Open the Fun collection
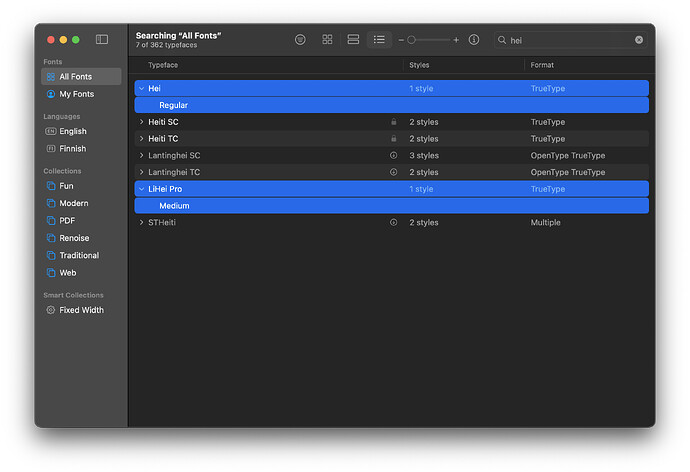 81,186
